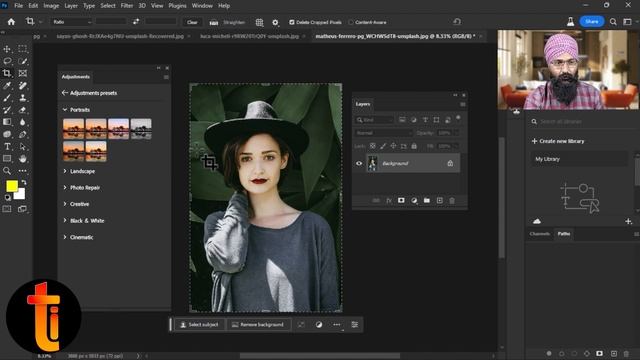The width and height of the screenshot is (640, 360).
Task: Expand the Photo Repair presets group
Action: 65,188
